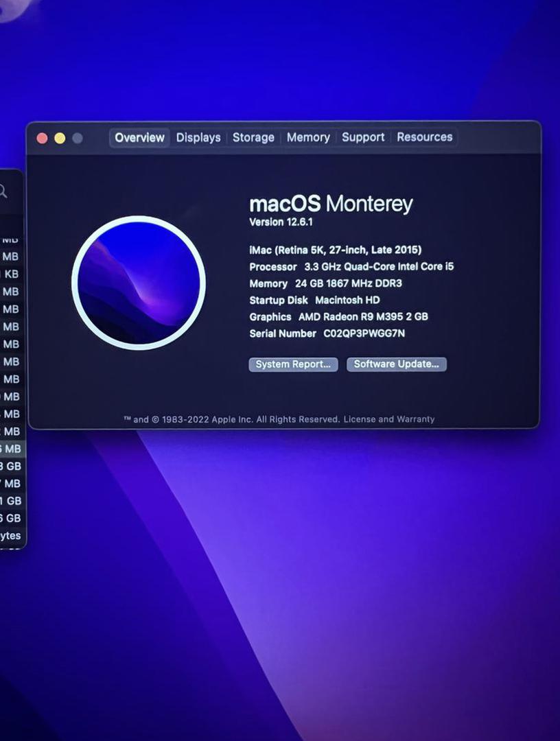Minimize the About This Mac window

[60, 138]
